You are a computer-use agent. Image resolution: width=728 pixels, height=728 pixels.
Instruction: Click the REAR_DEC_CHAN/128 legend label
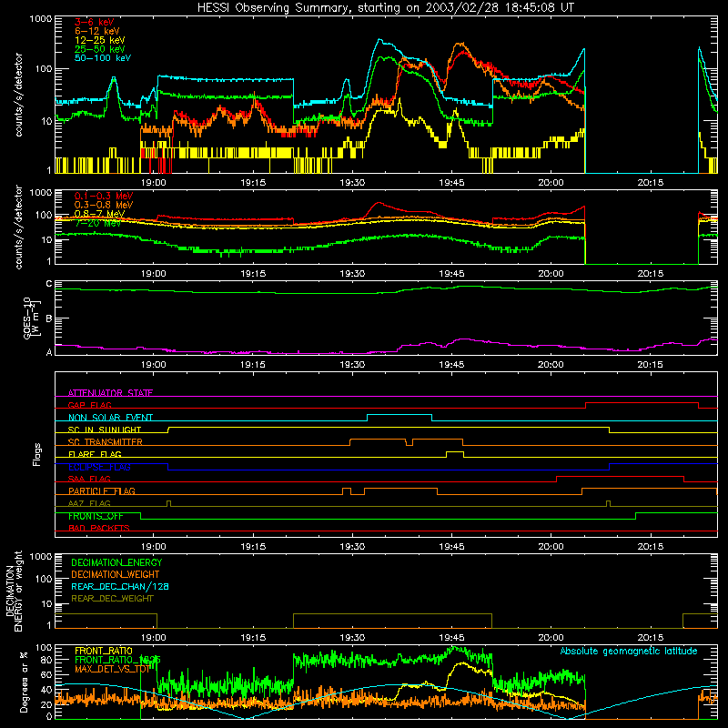[120, 586]
